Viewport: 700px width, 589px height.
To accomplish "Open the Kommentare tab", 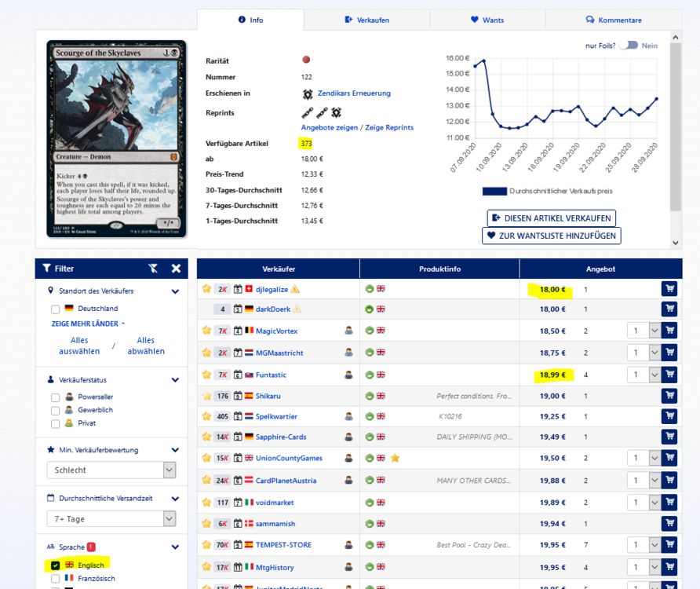I will point(613,20).
